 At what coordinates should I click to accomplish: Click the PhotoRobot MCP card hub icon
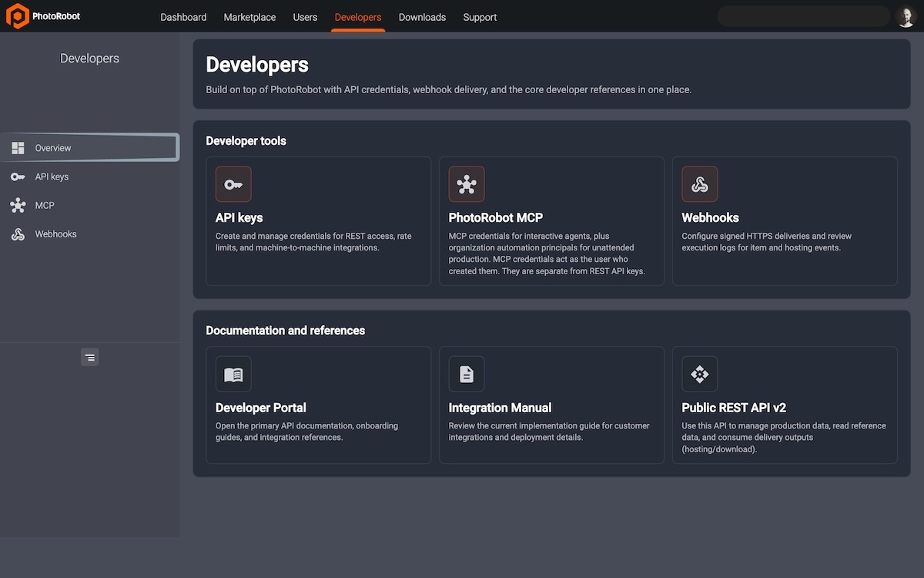[x=467, y=184]
